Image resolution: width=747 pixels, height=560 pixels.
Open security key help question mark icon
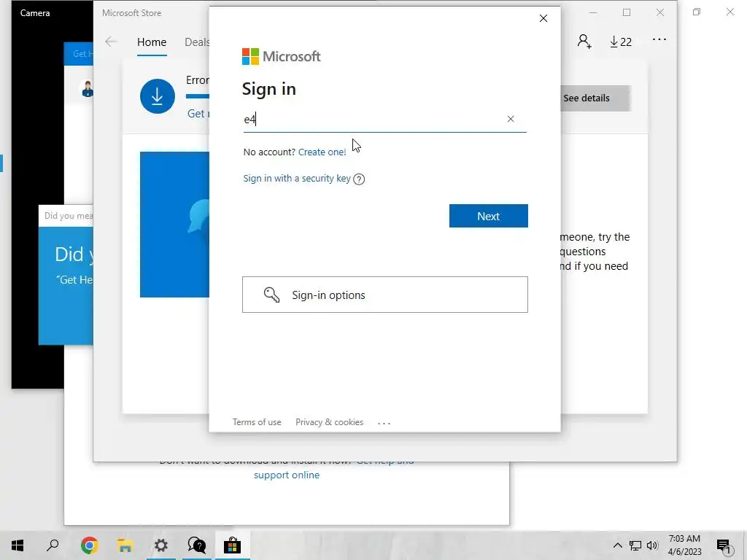click(359, 179)
